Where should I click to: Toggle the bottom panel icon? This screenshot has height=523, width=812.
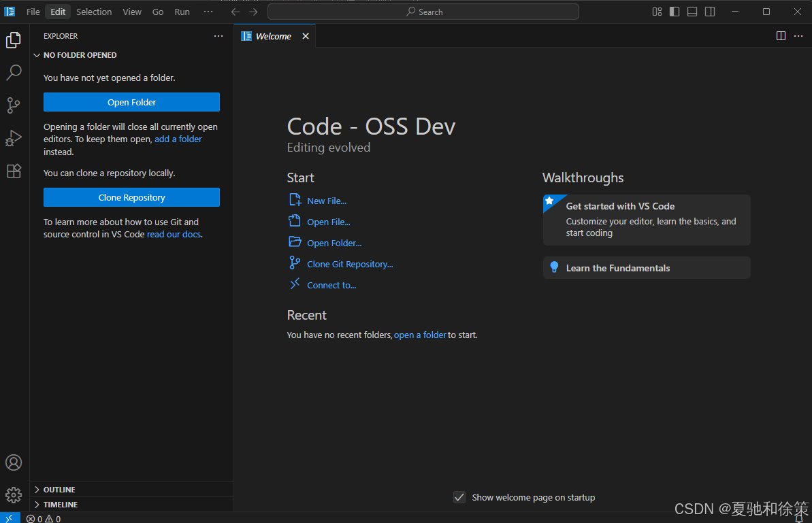[x=692, y=12]
